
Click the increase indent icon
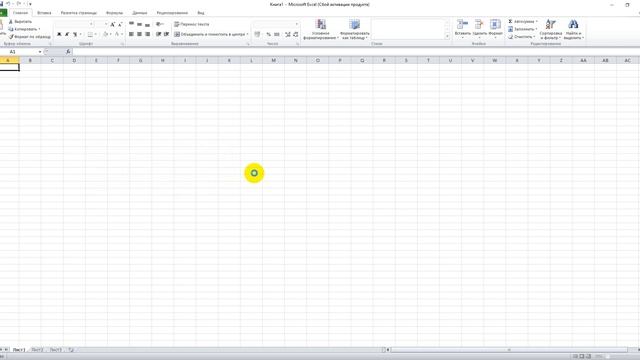coord(167,34)
